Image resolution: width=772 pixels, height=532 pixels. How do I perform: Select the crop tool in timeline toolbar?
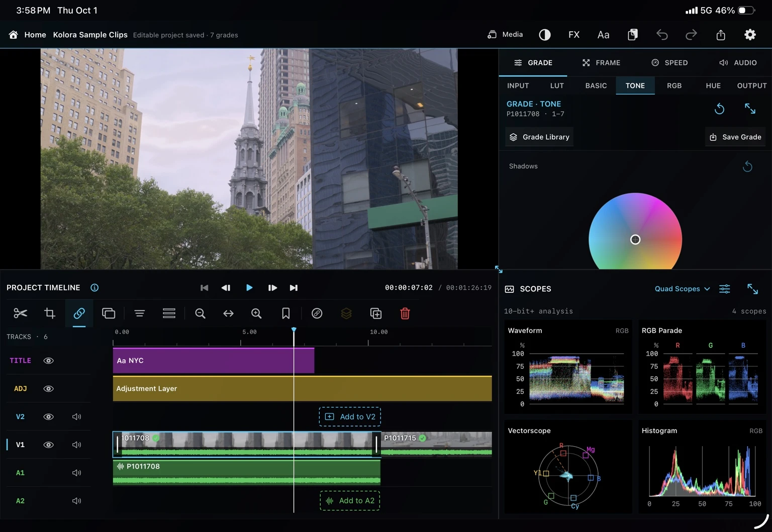[x=50, y=313]
